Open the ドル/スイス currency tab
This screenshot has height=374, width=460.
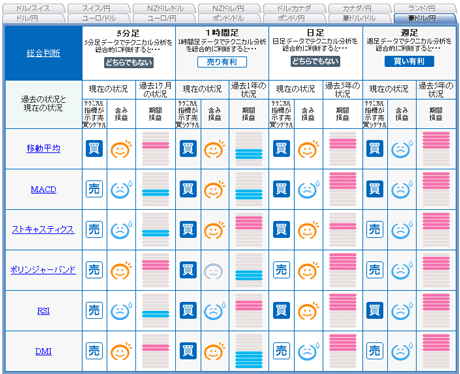33,8
